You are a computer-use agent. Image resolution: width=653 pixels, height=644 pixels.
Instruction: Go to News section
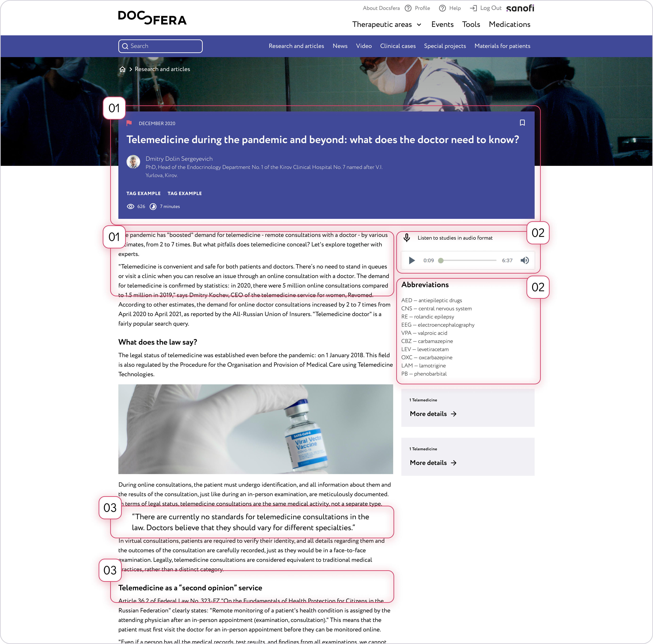click(340, 46)
